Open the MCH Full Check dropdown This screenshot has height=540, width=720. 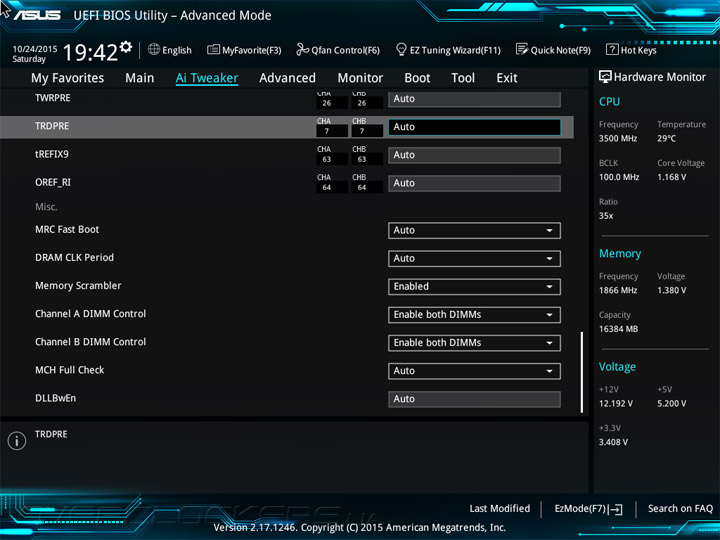coord(474,371)
